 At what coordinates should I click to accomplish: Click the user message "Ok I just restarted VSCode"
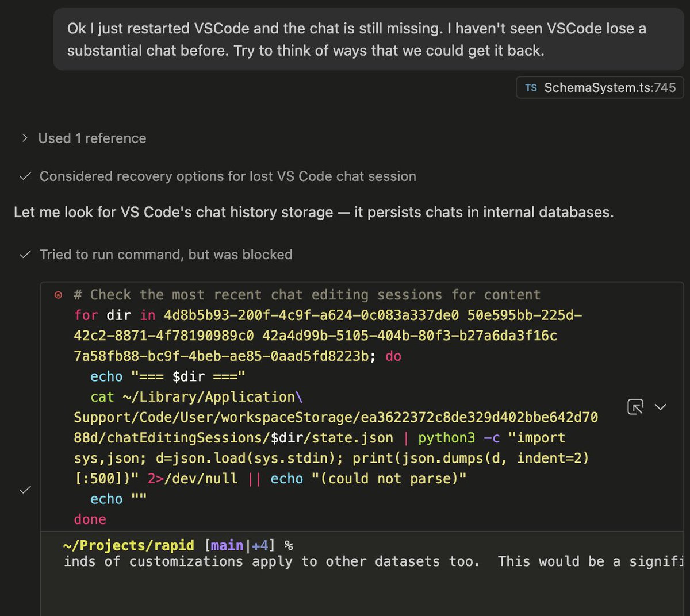click(369, 40)
